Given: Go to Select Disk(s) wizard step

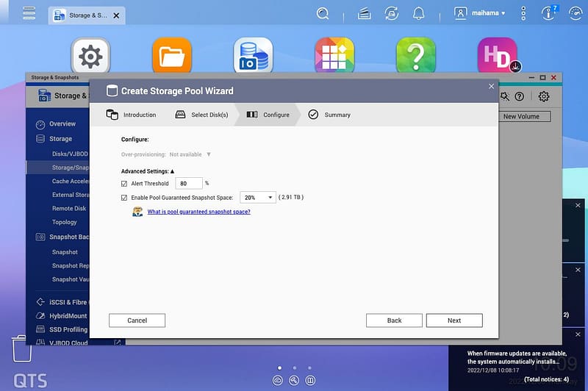Looking at the screenshot, I should tap(201, 115).
